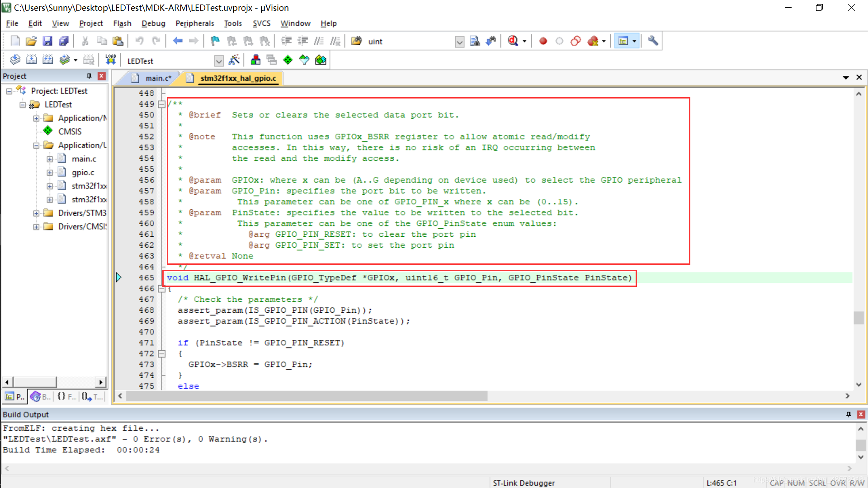This screenshot has width=868, height=488.
Task: Save the current file
Action: 47,41
